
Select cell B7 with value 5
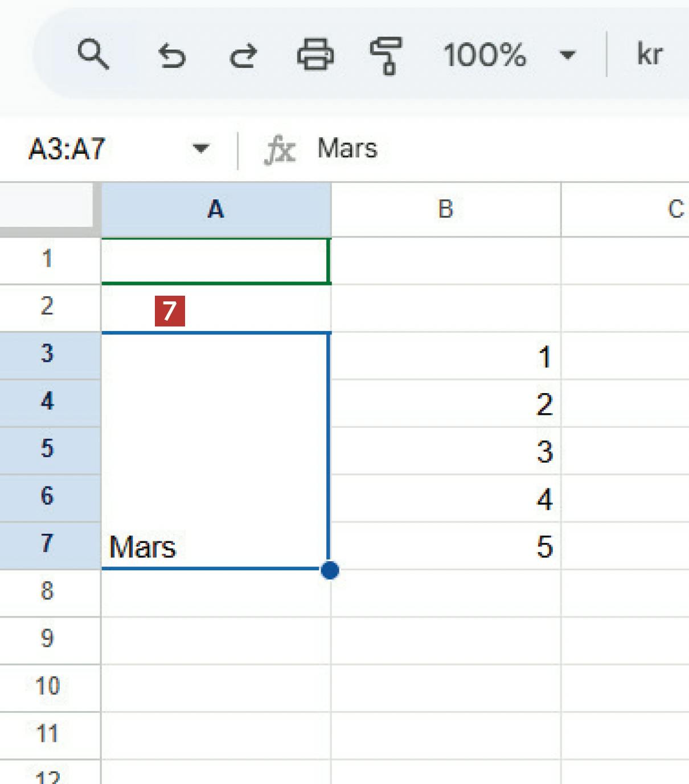click(x=445, y=546)
